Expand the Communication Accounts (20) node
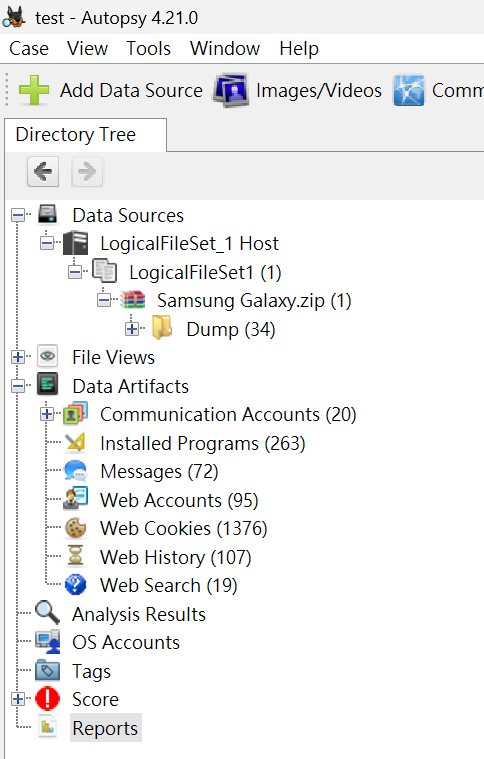484x759 pixels. coord(47,414)
